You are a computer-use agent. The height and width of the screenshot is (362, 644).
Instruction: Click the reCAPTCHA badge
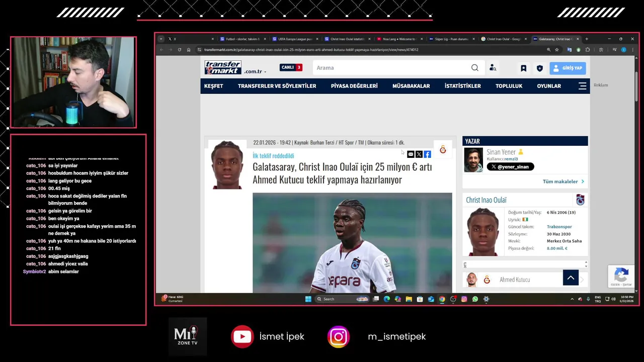point(621,277)
